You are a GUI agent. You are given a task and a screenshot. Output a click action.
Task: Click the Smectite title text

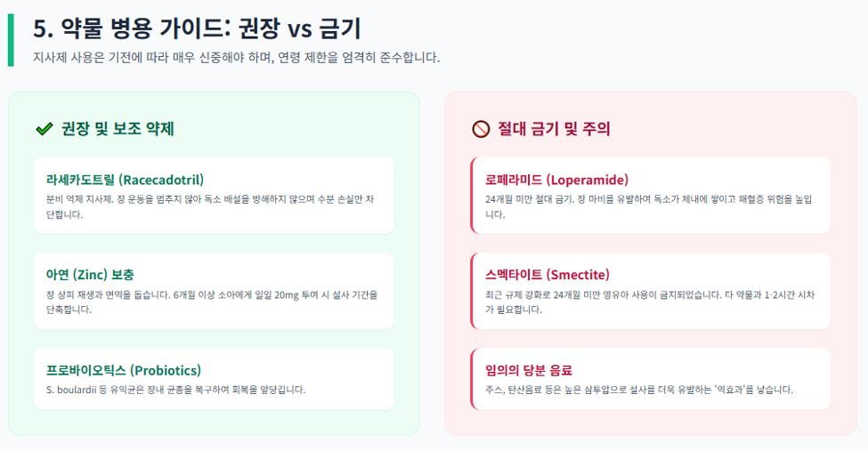(x=548, y=275)
